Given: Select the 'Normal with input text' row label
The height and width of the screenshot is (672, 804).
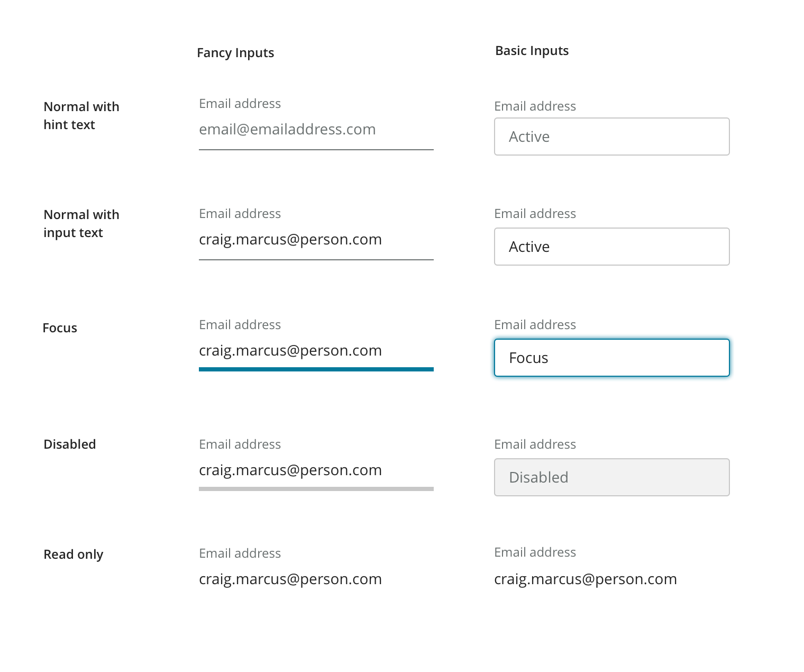Looking at the screenshot, I should tap(81, 223).
